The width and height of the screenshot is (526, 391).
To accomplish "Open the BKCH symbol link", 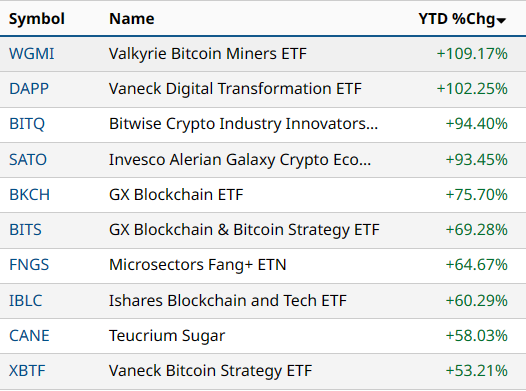I will [x=30, y=194].
